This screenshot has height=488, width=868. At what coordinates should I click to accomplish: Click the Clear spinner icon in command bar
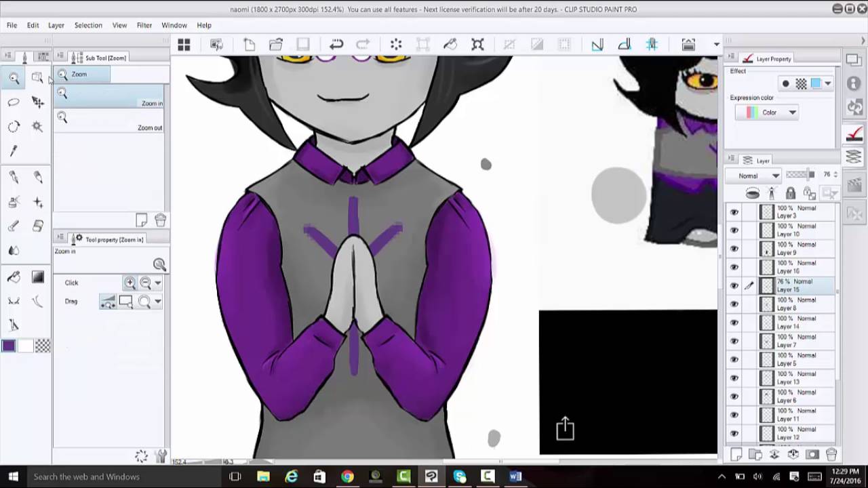[396, 45]
